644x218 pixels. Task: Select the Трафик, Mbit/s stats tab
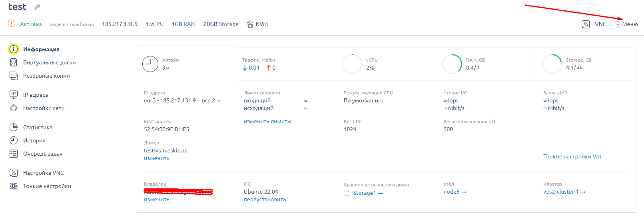pyautogui.click(x=286, y=64)
